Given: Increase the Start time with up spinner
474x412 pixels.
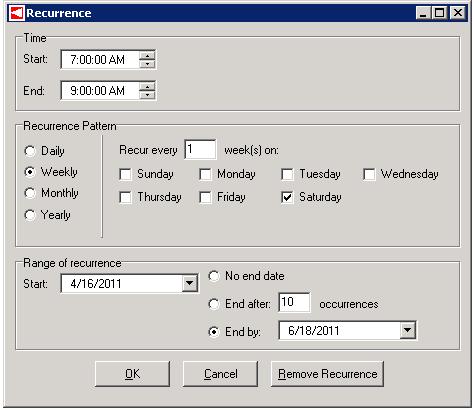Looking at the screenshot, I should coord(147,55).
